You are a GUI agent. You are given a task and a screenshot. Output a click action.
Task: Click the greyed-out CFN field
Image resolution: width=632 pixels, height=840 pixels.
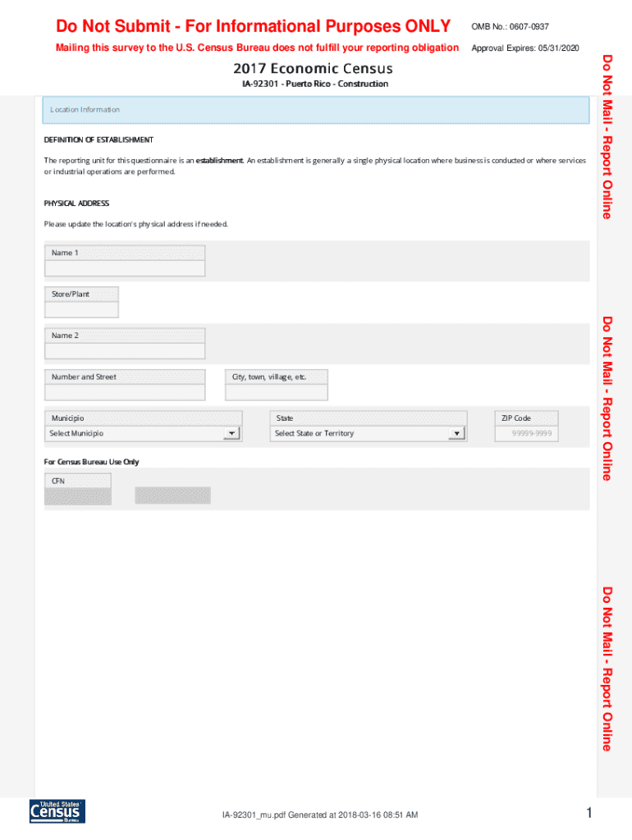[78, 495]
